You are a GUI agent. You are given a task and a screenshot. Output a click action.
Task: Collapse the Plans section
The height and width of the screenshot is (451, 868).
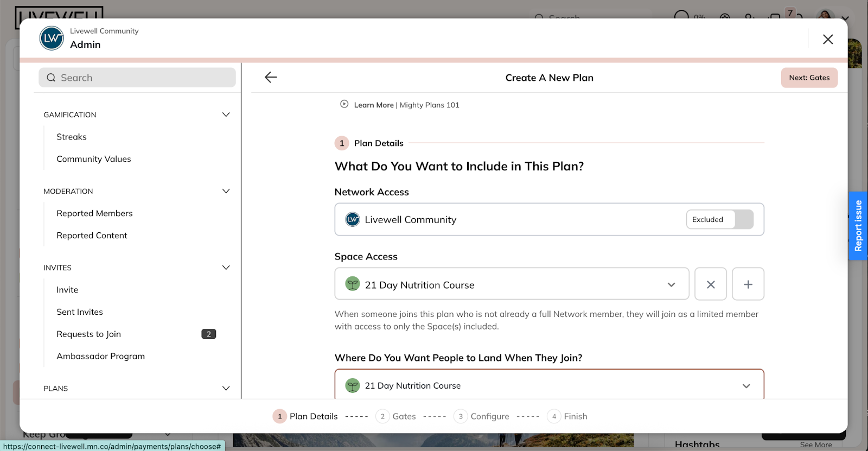(x=226, y=388)
